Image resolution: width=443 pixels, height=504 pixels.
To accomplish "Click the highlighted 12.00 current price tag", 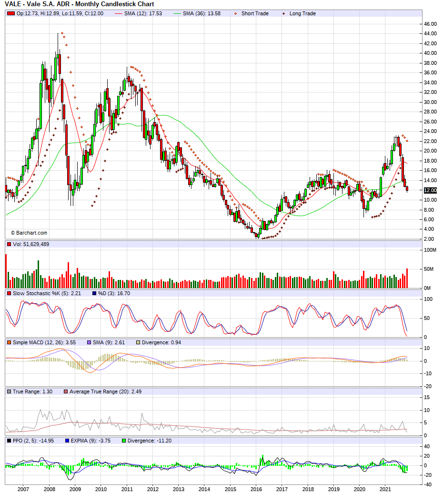I will pyautogui.click(x=430, y=190).
